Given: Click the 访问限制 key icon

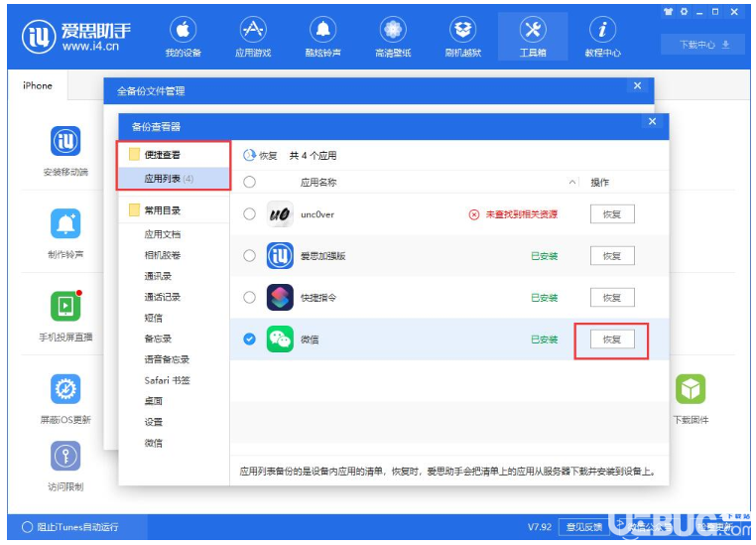Looking at the screenshot, I should [x=65, y=456].
